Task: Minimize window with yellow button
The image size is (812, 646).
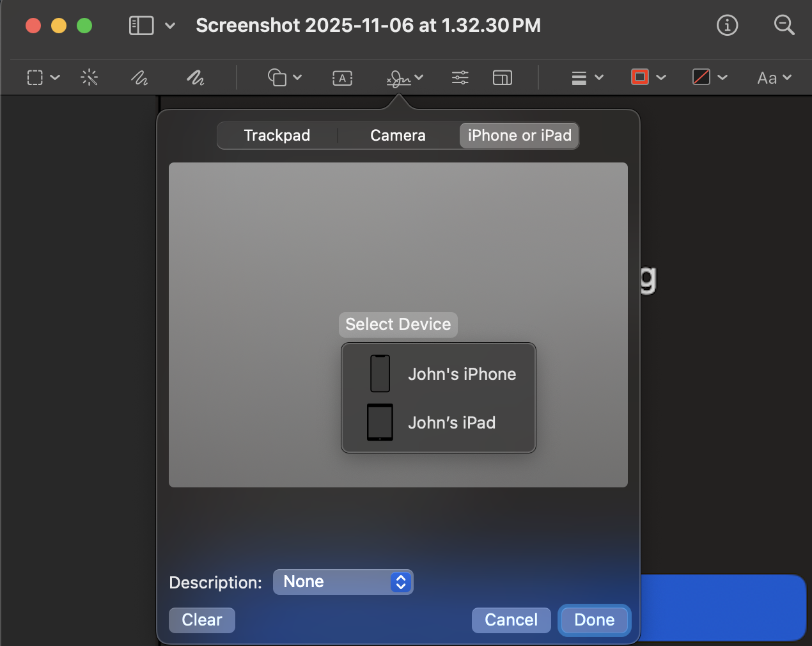Action: (x=59, y=26)
